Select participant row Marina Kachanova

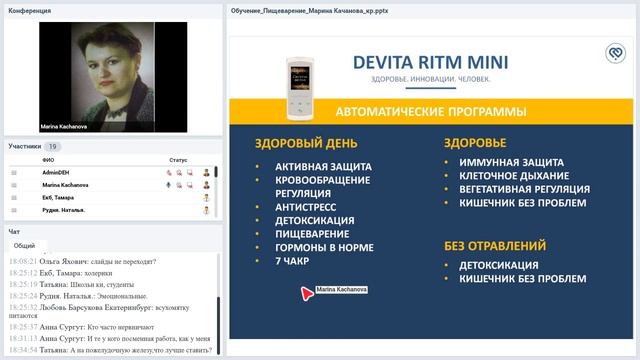[x=110, y=185]
